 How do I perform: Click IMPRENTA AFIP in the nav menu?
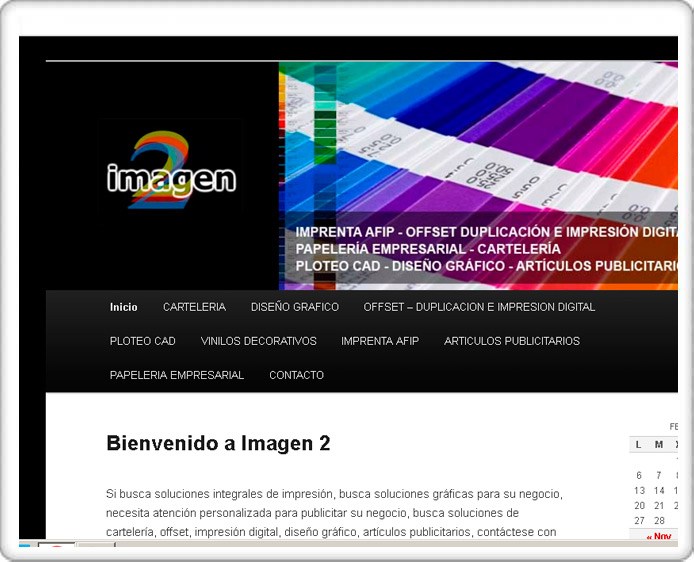(x=380, y=341)
